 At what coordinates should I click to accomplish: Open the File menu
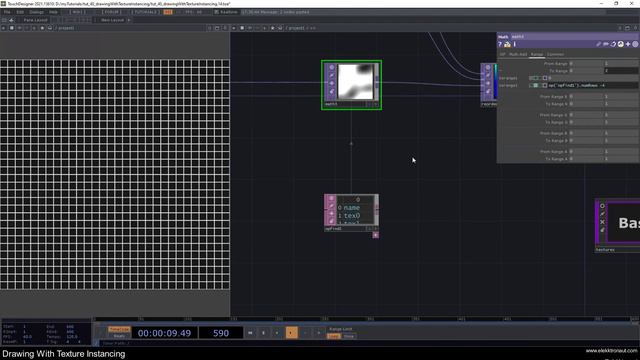point(7,12)
